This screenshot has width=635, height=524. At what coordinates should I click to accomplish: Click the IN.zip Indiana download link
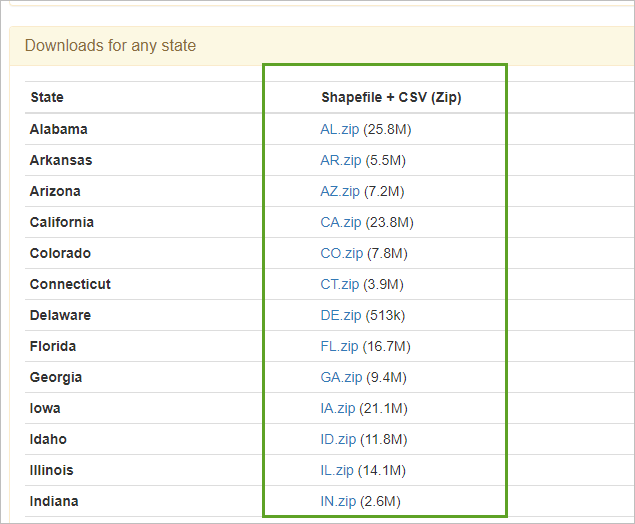(x=338, y=501)
